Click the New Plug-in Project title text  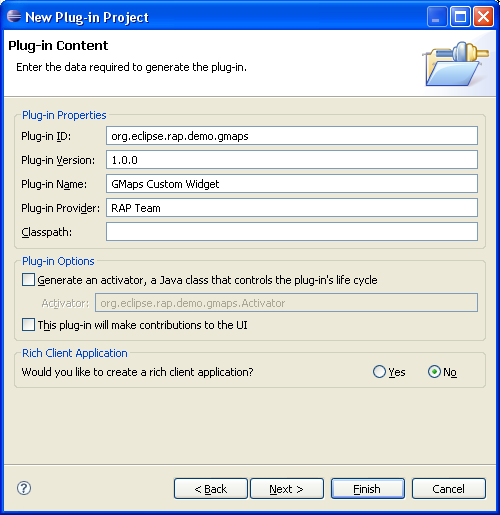[87, 17]
